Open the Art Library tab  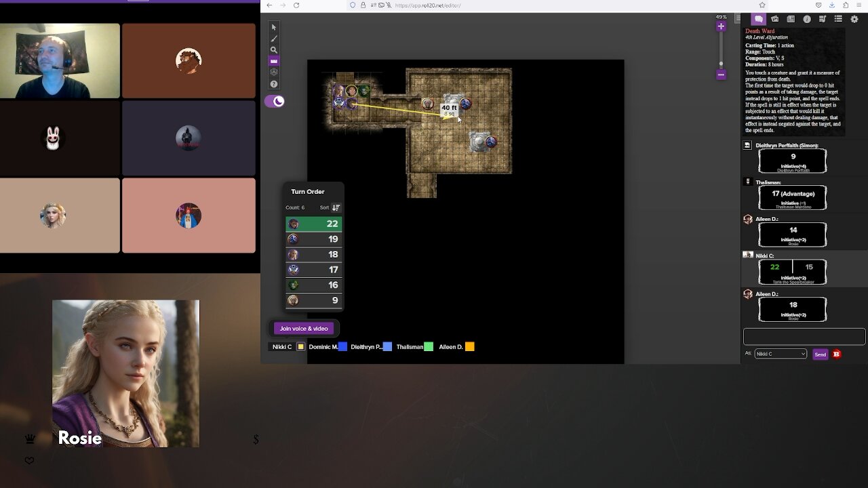coord(774,19)
